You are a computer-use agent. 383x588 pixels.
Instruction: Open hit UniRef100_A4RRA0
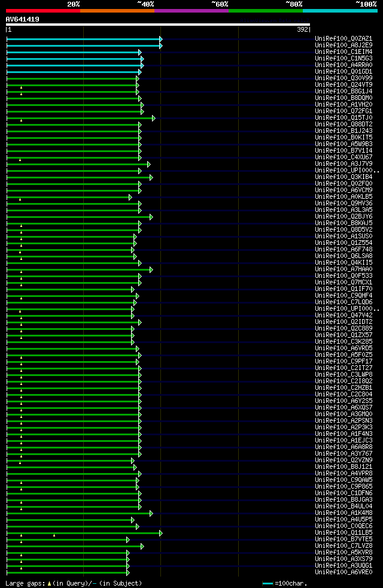tap(344, 65)
